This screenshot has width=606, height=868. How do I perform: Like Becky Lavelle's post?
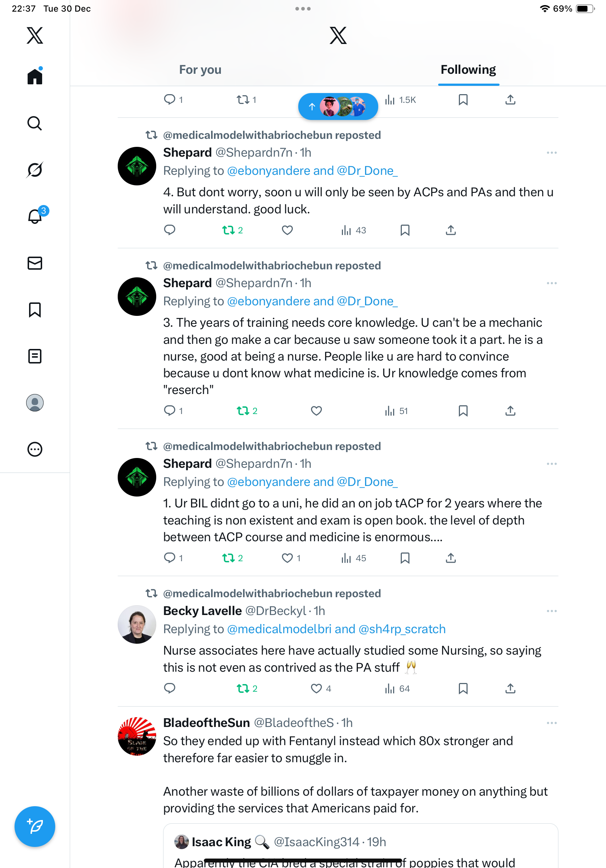coord(316,688)
